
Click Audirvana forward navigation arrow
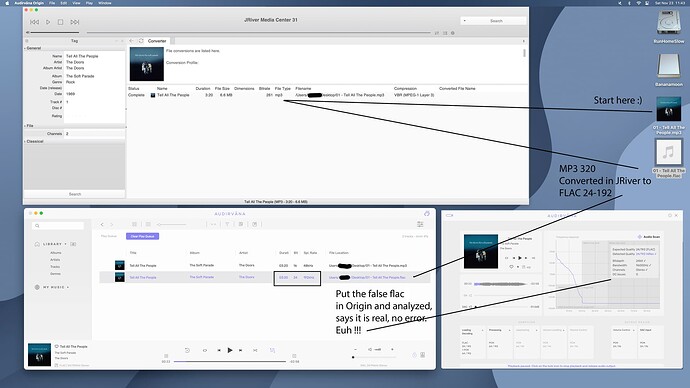tap(112, 224)
